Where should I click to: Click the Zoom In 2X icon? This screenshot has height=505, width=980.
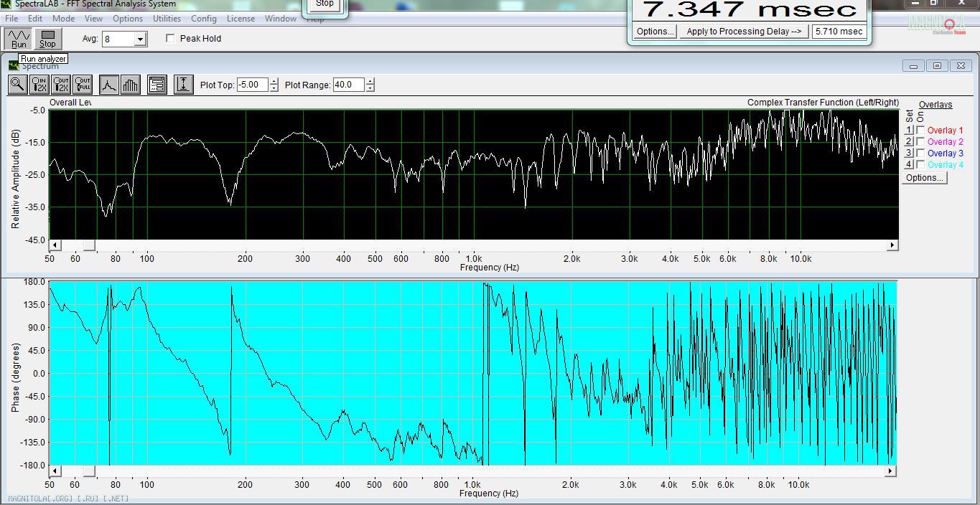(39, 85)
